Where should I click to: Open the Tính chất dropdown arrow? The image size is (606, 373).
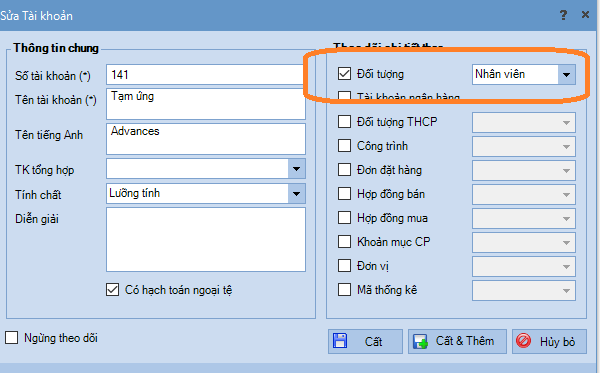tap(296, 194)
